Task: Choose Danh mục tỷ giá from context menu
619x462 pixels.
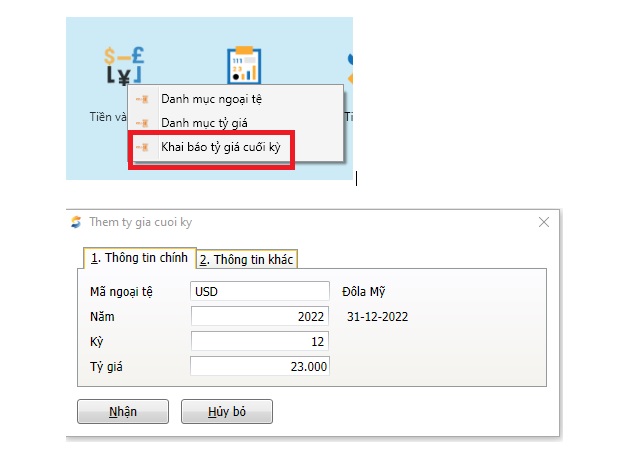Action: (x=204, y=122)
